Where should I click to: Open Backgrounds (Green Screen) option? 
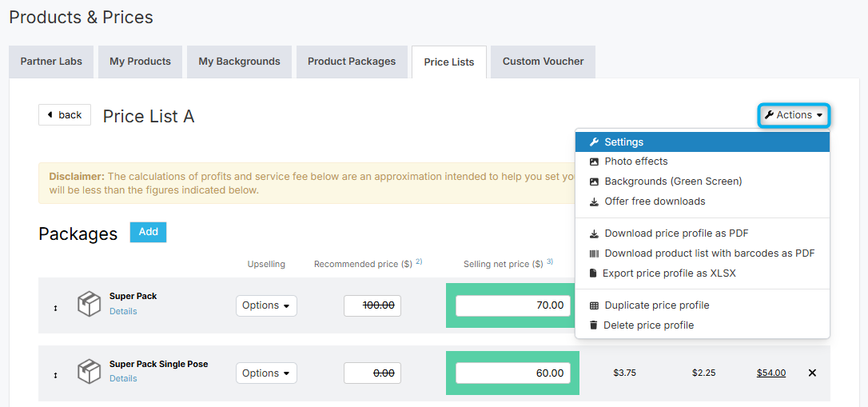(703, 182)
